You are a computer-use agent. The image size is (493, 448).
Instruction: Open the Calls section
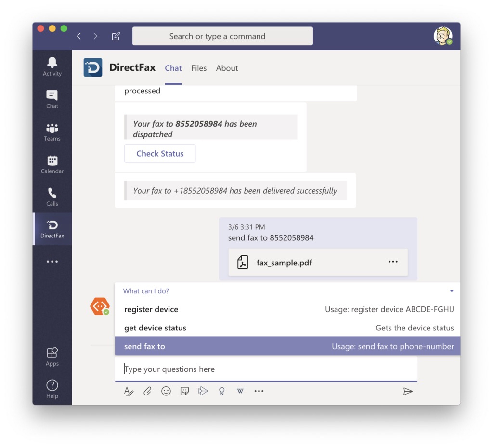tap(52, 197)
